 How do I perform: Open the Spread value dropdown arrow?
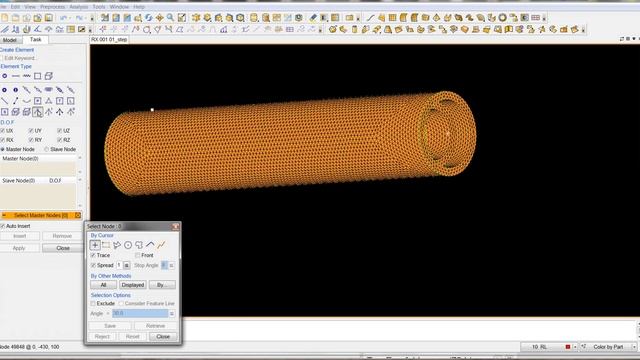[x=127, y=265]
